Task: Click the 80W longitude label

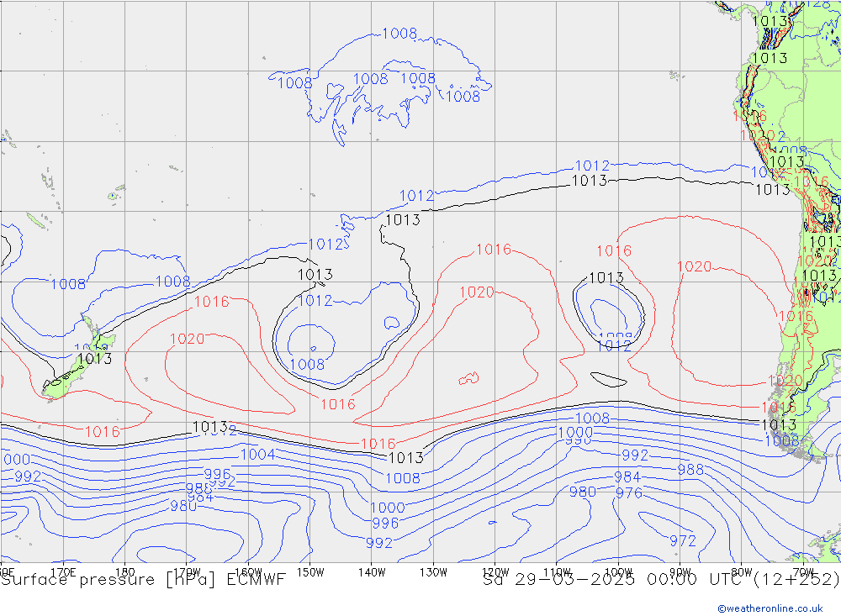Action: [742, 572]
